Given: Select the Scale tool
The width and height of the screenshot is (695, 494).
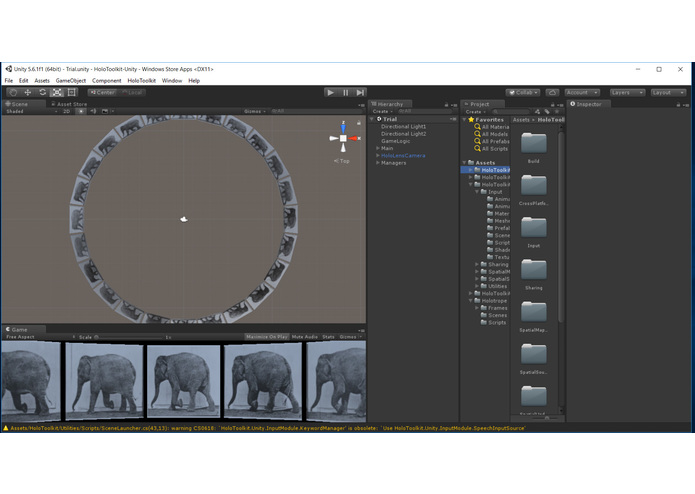Looking at the screenshot, I should point(57,92).
